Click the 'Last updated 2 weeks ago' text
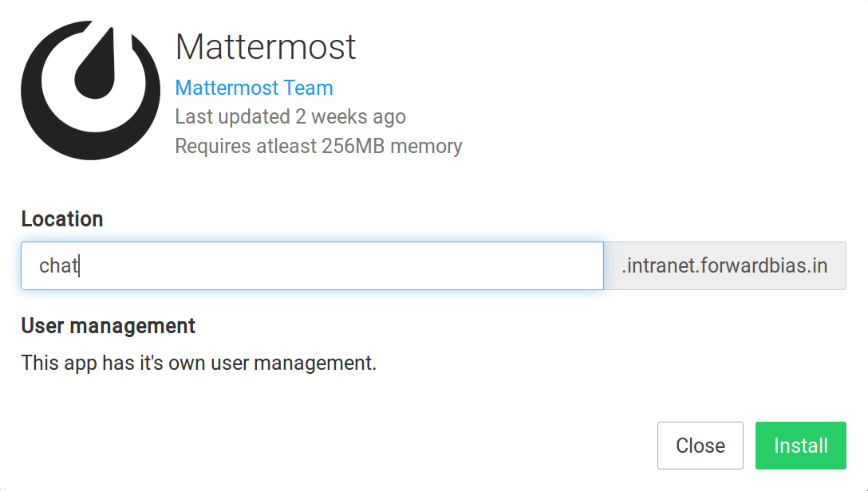This screenshot has height=491, width=868. (290, 116)
